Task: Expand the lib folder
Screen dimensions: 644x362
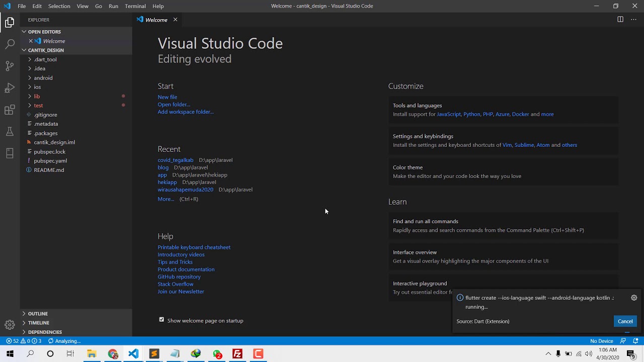Action: click(75, 96)
